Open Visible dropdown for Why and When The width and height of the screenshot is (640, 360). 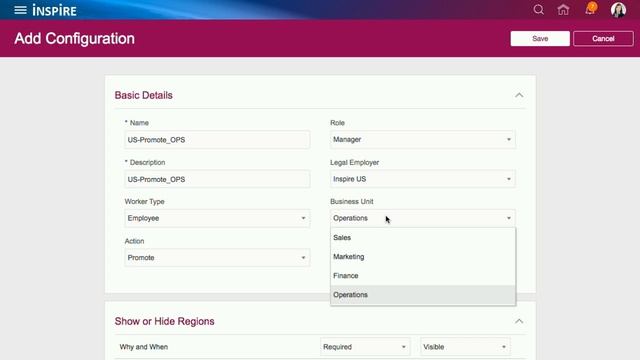point(465,347)
